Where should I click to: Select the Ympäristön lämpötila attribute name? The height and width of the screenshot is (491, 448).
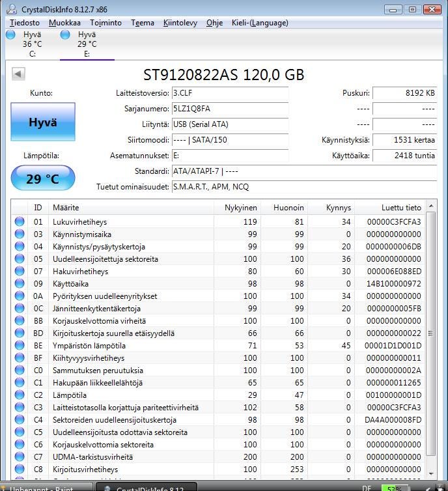[x=89, y=346]
